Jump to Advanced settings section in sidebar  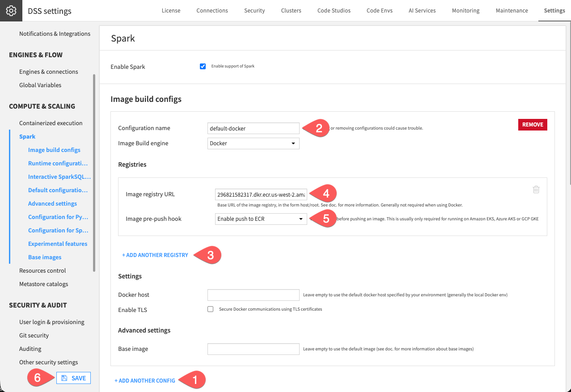pyautogui.click(x=52, y=203)
